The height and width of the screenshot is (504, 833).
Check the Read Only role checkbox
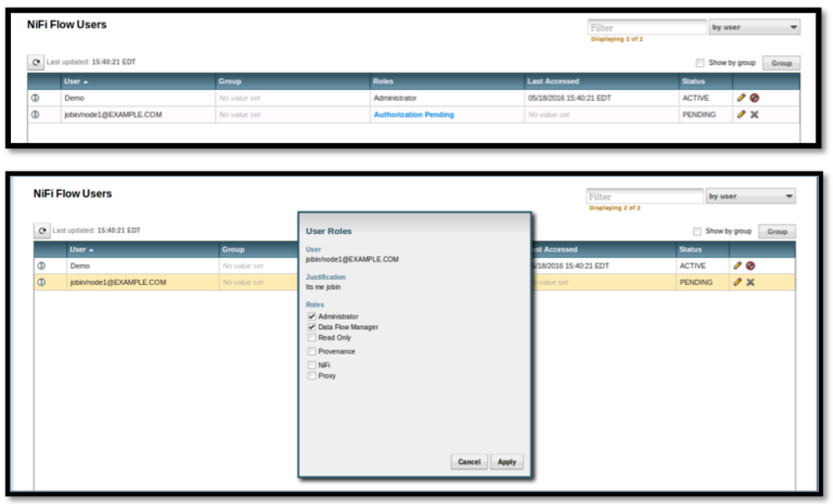point(312,337)
